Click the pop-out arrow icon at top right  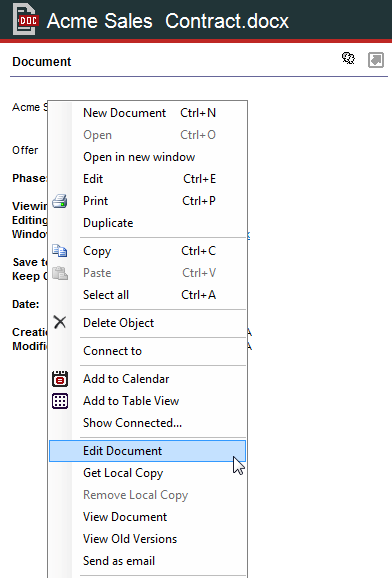tap(376, 60)
